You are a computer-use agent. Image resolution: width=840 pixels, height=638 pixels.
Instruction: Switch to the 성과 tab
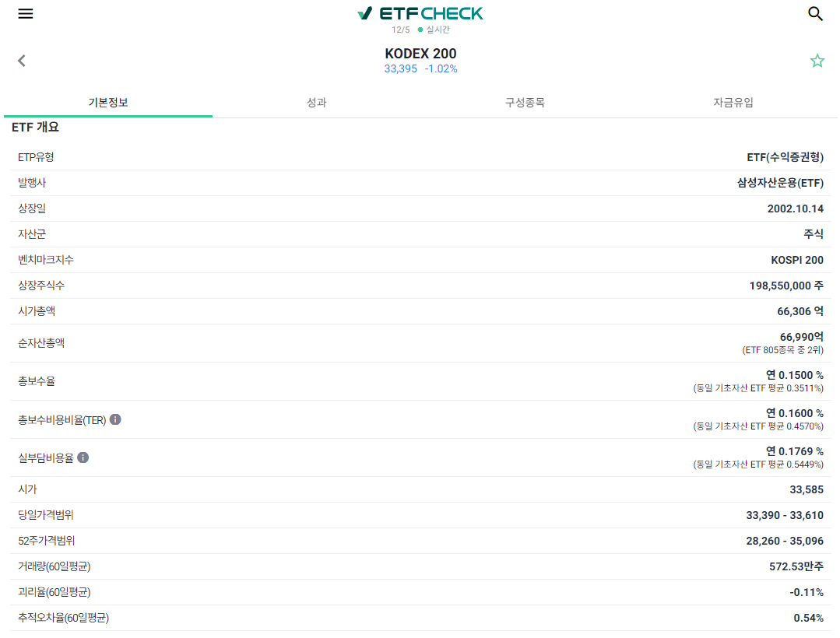[317, 102]
